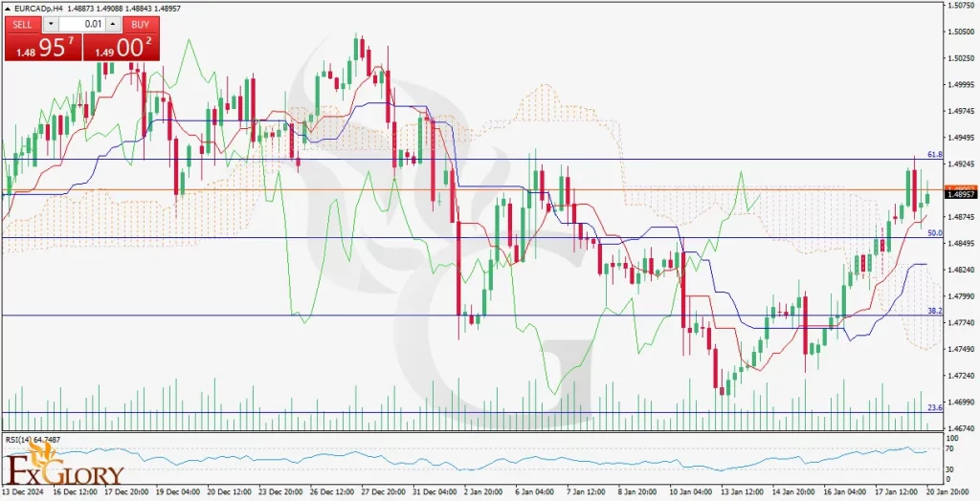Click the 0.01 lot volume field

[82, 24]
